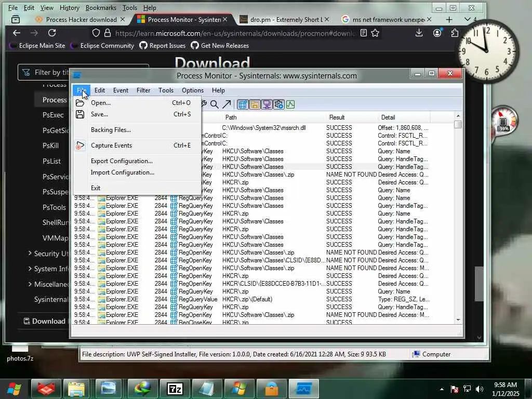Open the Help menu in Process Monitor

[x=218, y=90]
